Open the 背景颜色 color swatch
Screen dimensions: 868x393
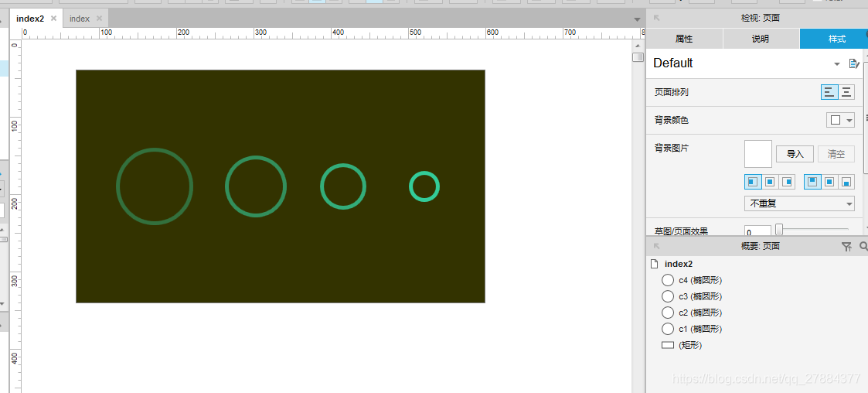coord(840,120)
